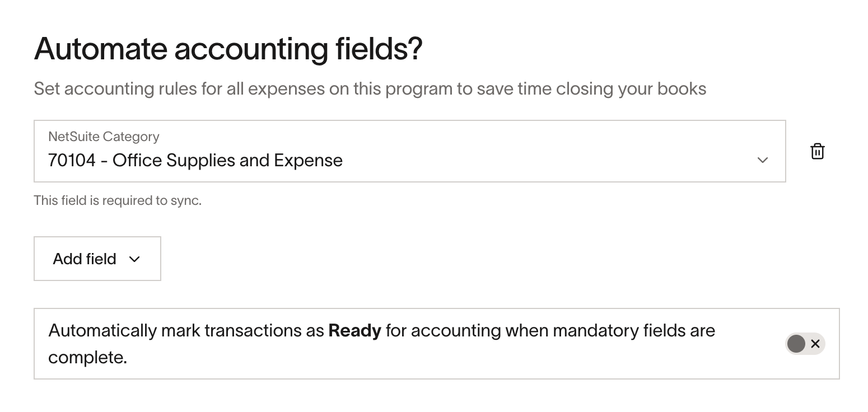Click the X mark inside the toggle switch
868x412 pixels.
pos(815,344)
